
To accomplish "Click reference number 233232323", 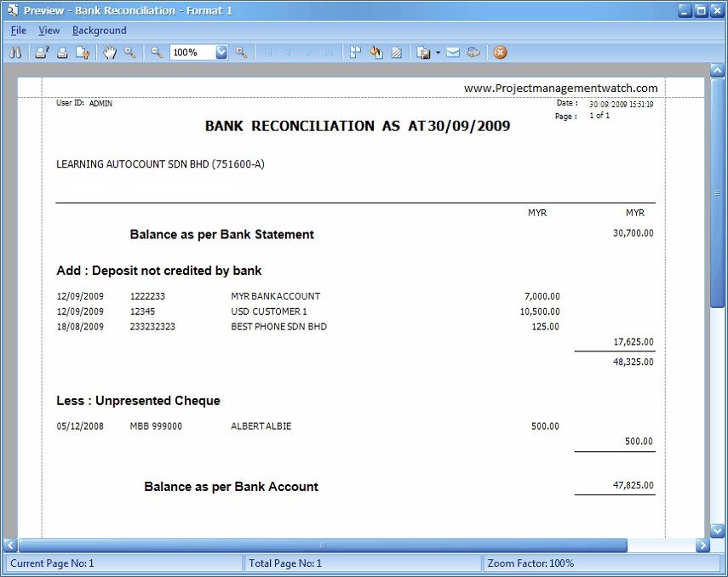I will 152,327.
